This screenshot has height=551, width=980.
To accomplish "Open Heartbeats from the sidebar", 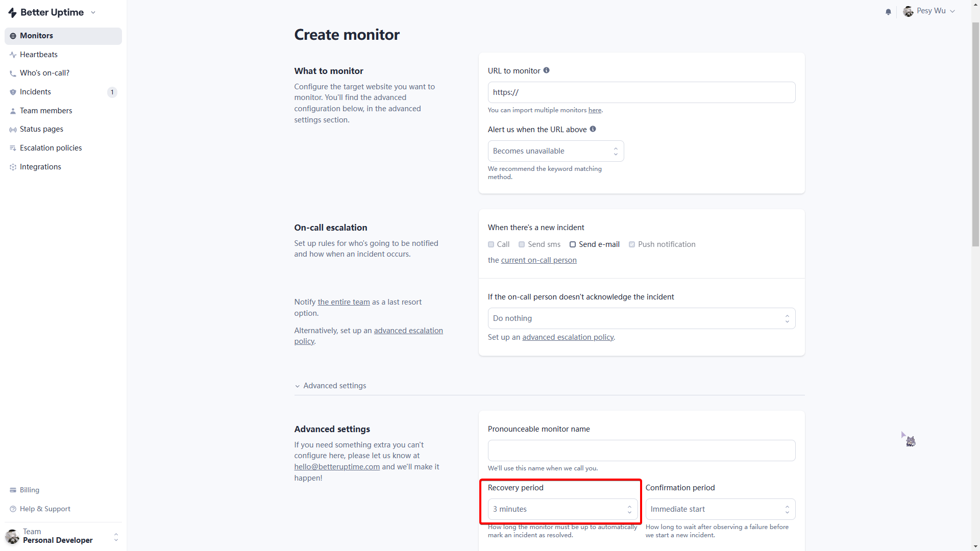I will (x=38, y=55).
